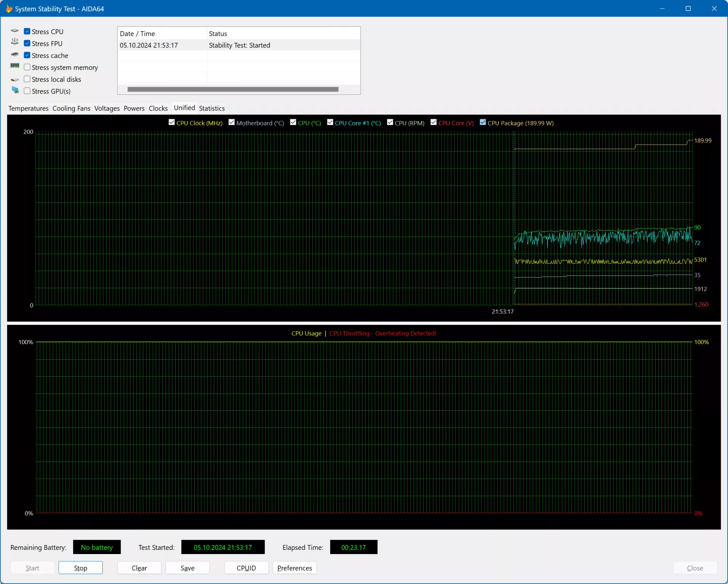The width and height of the screenshot is (728, 584).
Task: Click the 189.99 value label on graph
Action: tap(703, 140)
